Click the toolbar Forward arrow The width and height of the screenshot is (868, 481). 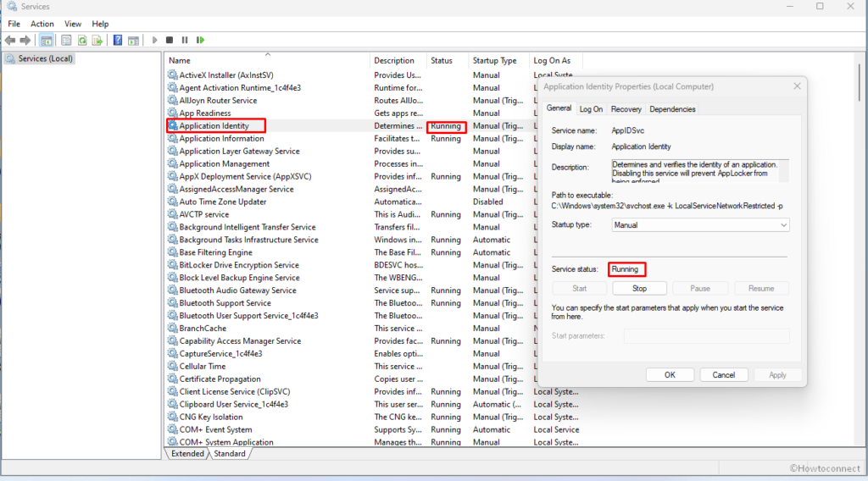(x=25, y=40)
